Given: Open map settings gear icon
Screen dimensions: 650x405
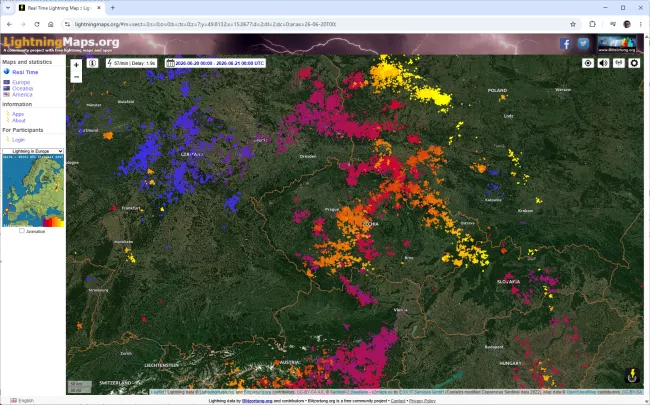Looking at the screenshot, I should pyautogui.click(x=634, y=63).
